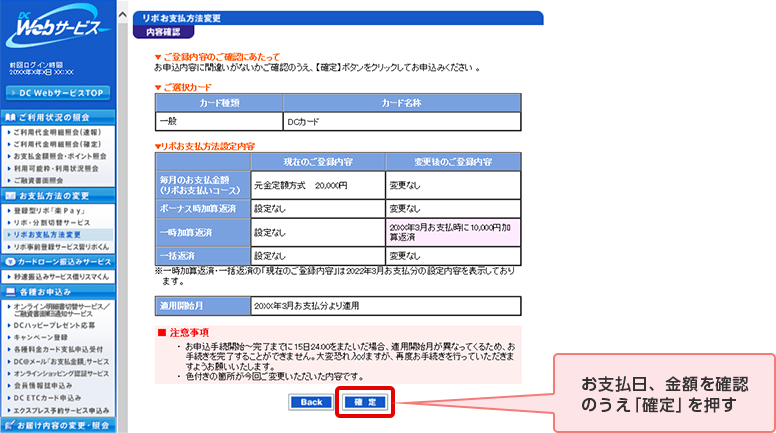Click the お届け内容の変更・照会 section icon
The height and width of the screenshot is (433, 776).
pos(9,425)
